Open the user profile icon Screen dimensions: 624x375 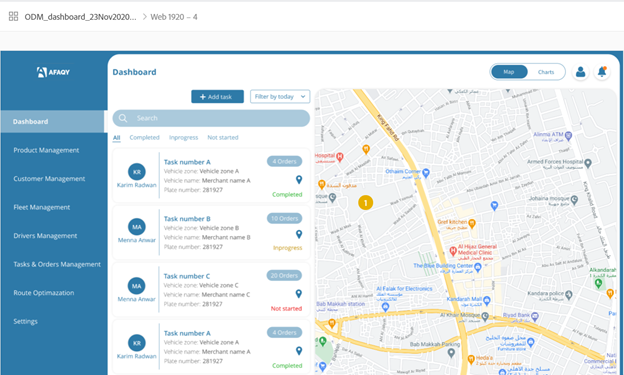(x=581, y=72)
